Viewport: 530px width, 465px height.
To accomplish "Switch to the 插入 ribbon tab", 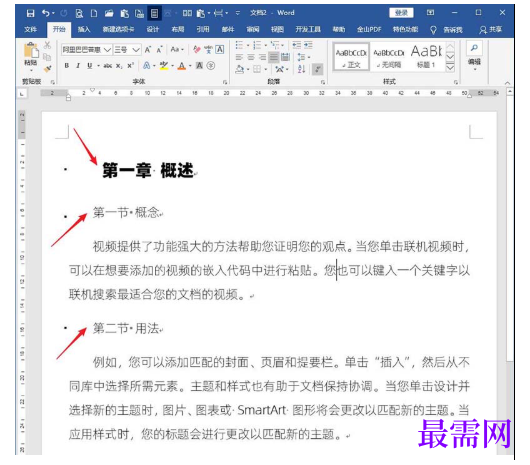I will click(x=84, y=29).
